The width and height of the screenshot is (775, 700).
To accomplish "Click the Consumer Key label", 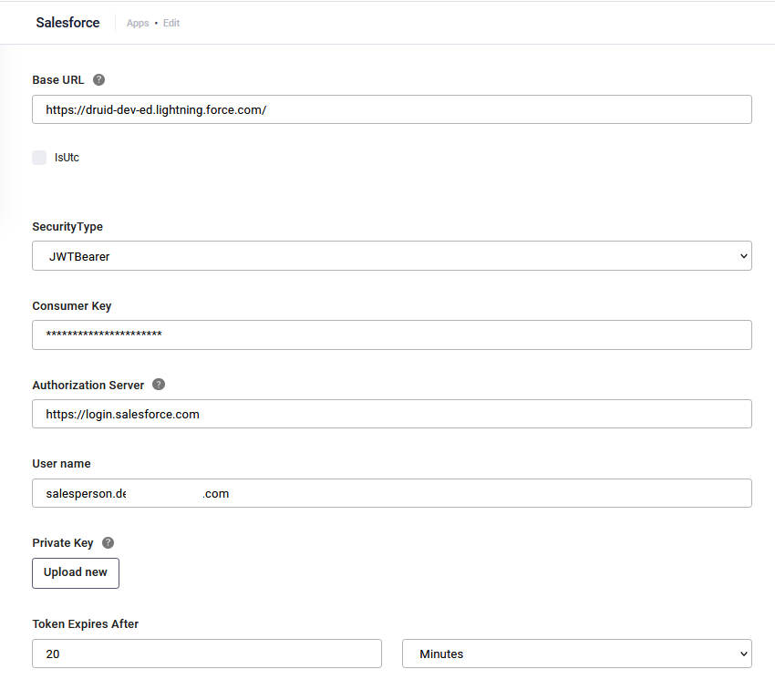I will (x=72, y=305).
